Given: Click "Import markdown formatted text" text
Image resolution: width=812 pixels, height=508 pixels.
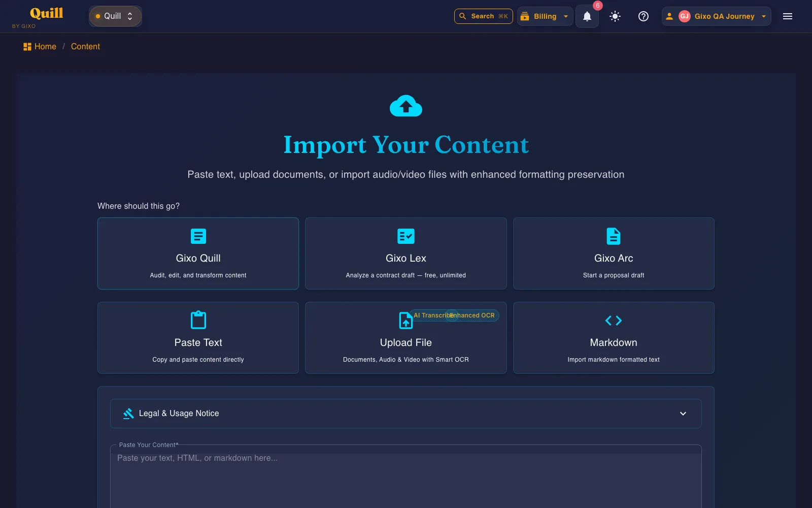Looking at the screenshot, I should click(614, 360).
